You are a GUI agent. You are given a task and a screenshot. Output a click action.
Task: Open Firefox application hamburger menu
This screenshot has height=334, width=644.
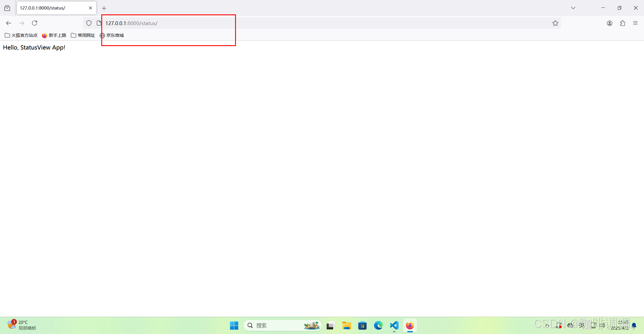point(635,23)
